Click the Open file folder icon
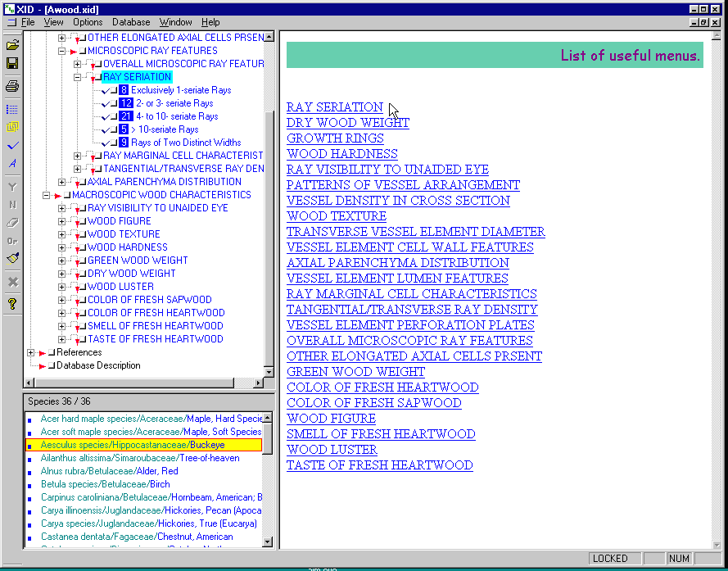728x571 pixels. click(12, 45)
